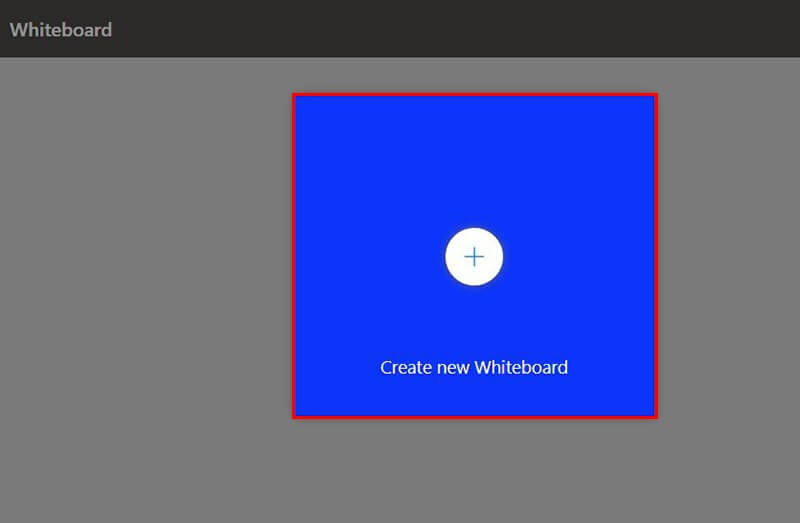Select the circular new-board plus icon
800x523 pixels.
pos(474,257)
